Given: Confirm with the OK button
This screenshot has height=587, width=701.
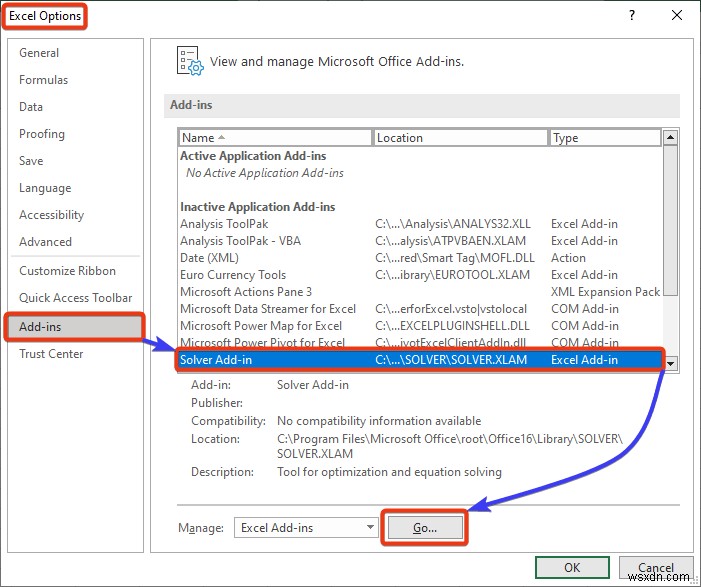Looking at the screenshot, I should tap(572, 568).
